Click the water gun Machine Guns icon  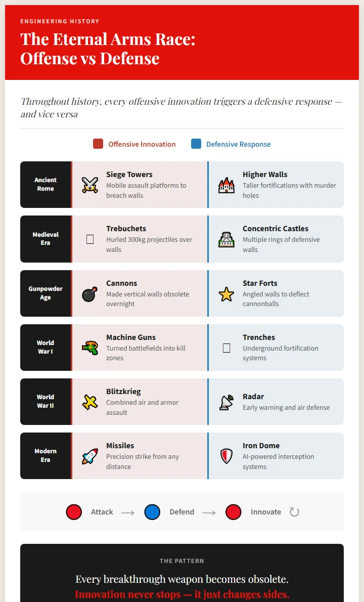90,348
